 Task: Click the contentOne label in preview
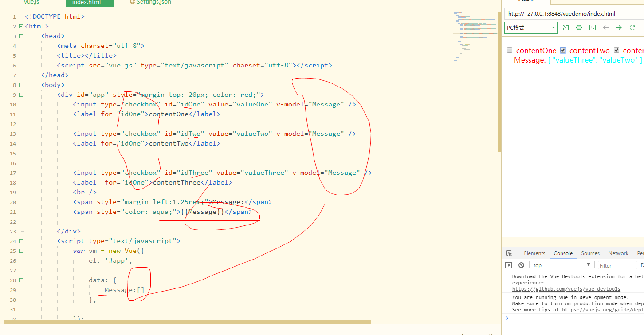tap(536, 51)
